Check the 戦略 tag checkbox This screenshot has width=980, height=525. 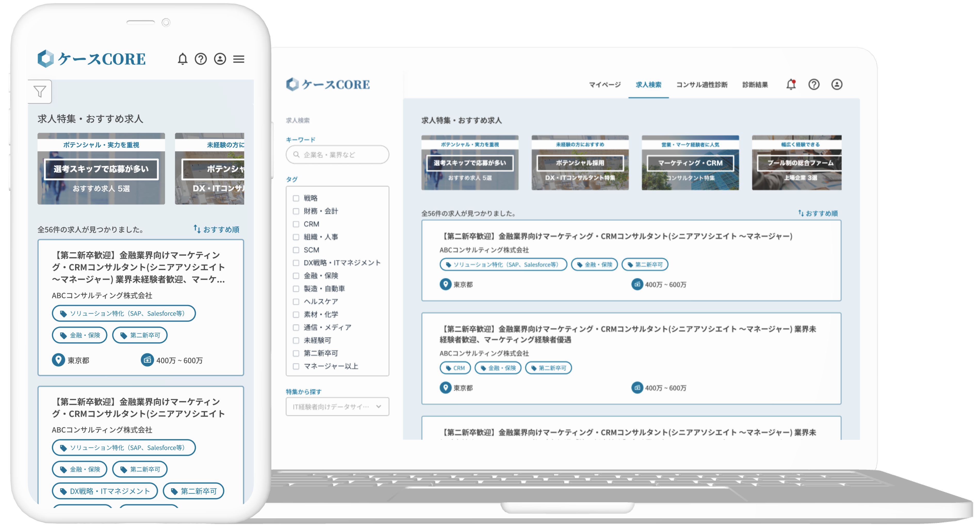pyautogui.click(x=296, y=198)
